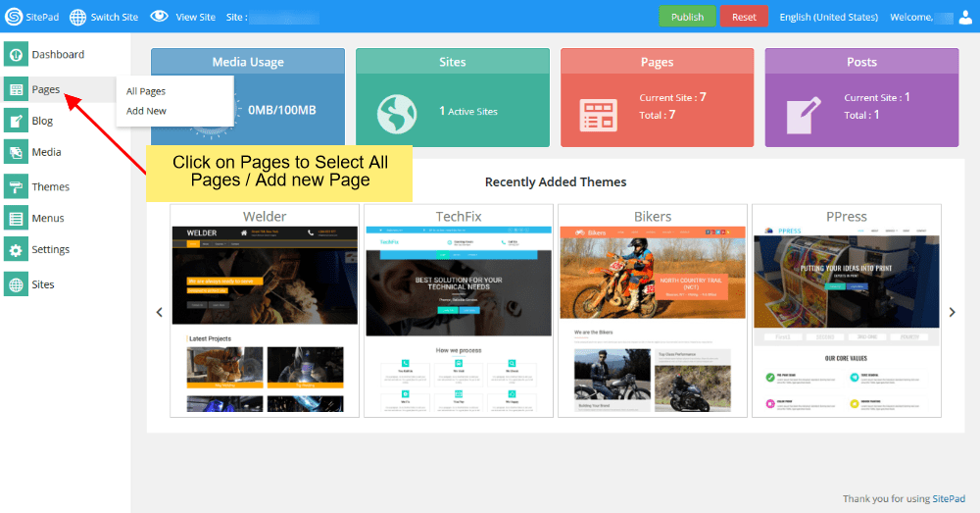Open the English (United States) language selector

pos(829,17)
